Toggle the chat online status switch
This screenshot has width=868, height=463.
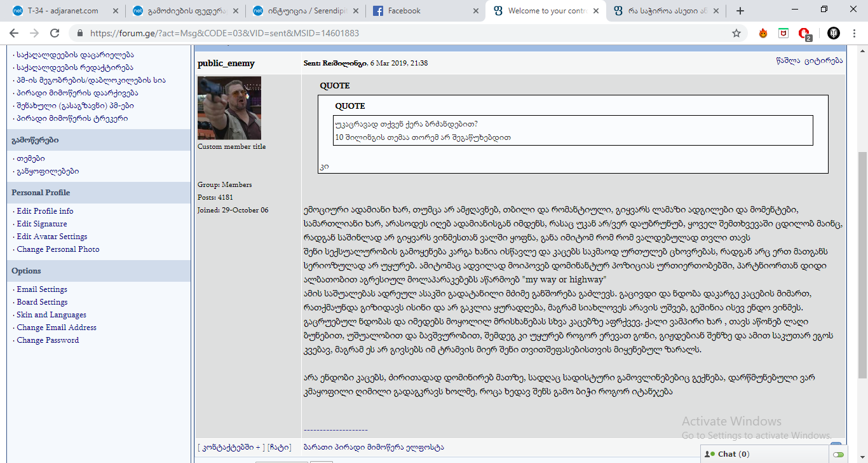[838, 455]
